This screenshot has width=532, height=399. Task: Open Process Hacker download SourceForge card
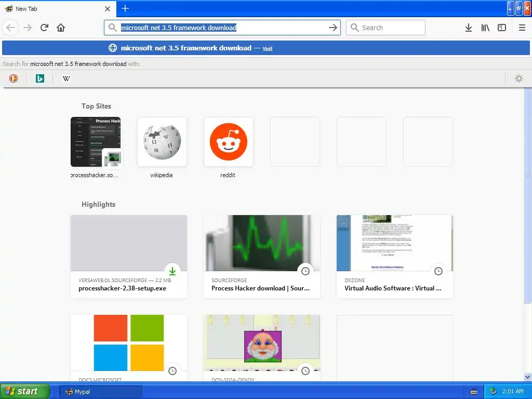point(262,257)
